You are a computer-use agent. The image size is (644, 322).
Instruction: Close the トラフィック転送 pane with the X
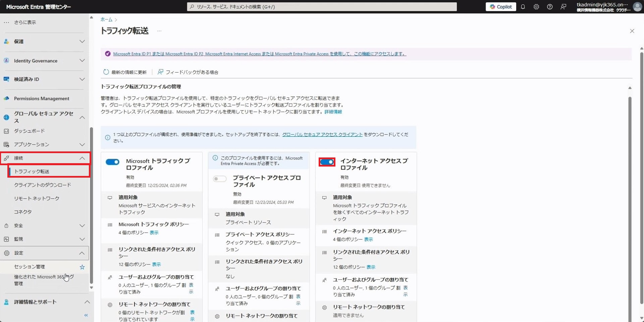click(x=632, y=31)
